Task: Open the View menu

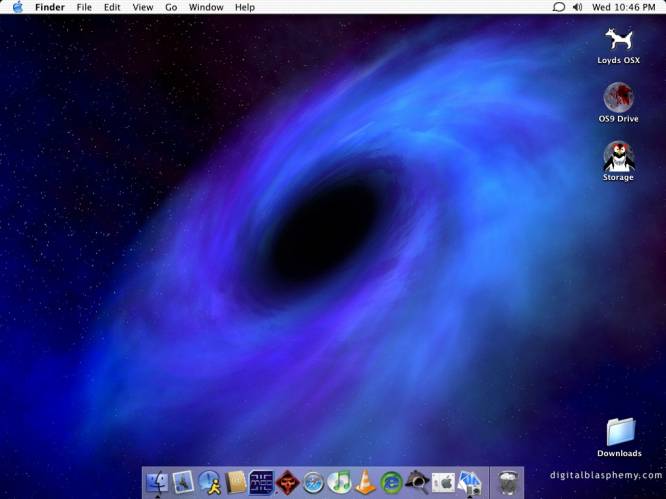Action: [x=143, y=7]
